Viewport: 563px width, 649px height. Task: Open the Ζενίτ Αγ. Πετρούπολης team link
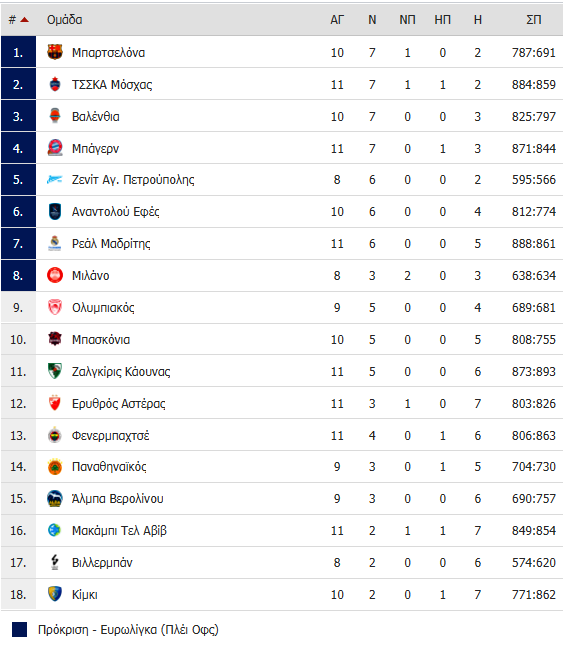click(133, 180)
